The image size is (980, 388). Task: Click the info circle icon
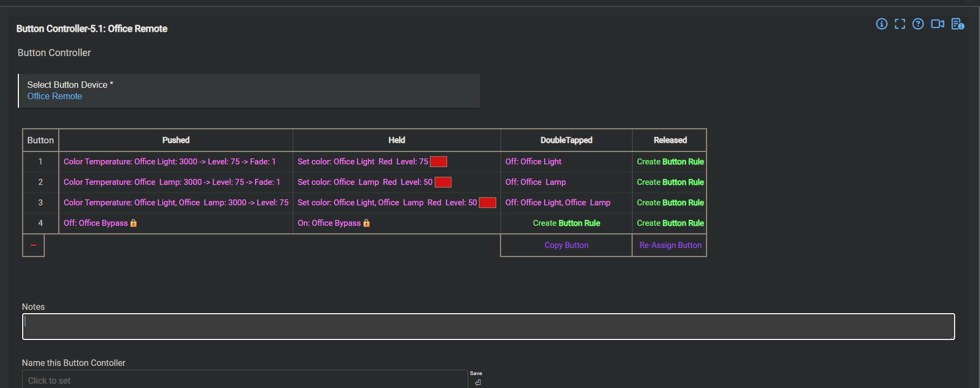[881, 24]
